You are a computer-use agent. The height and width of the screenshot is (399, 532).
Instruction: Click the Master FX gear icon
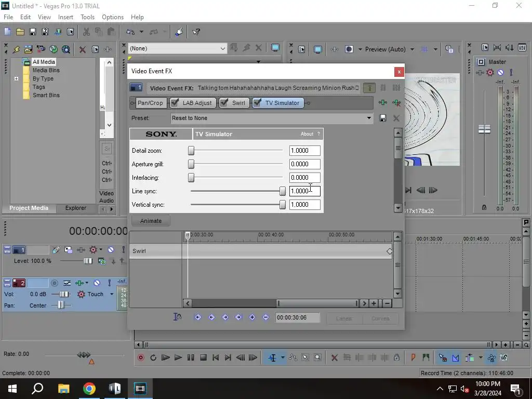pos(490,72)
